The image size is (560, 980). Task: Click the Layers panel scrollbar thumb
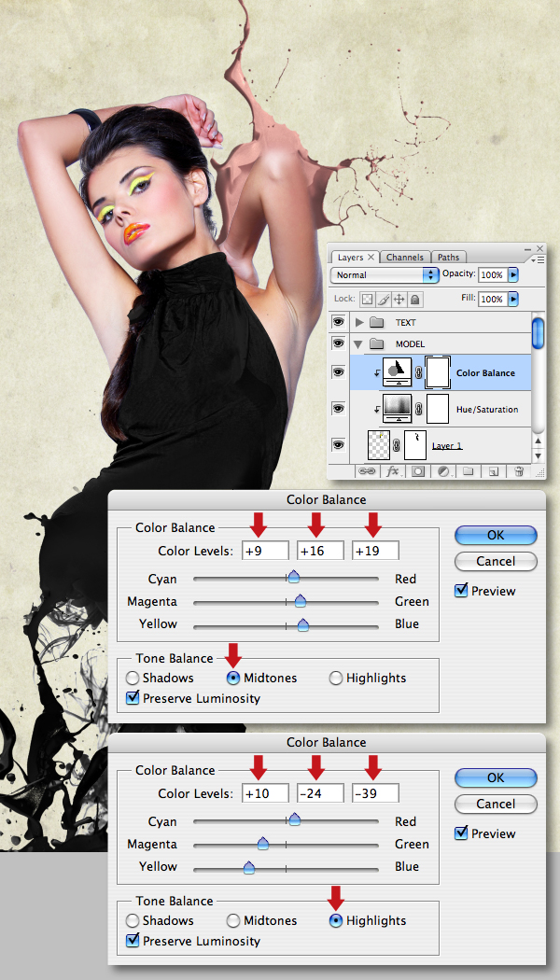click(x=538, y=332)
